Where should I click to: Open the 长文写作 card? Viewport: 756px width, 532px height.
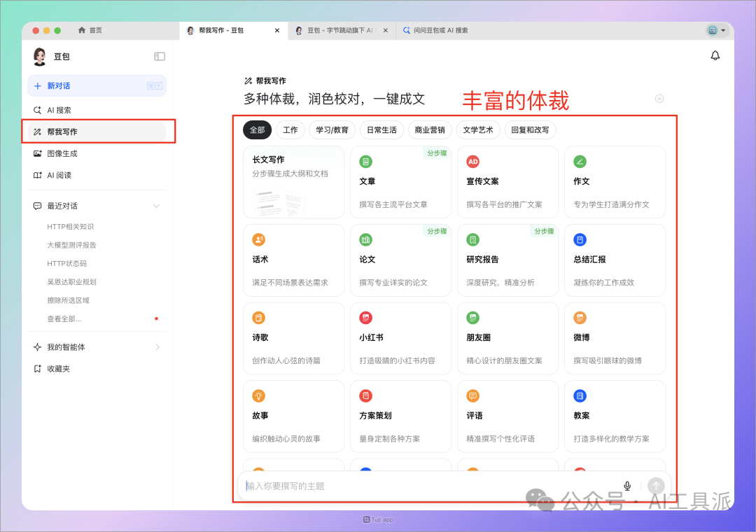click(293, 182)
